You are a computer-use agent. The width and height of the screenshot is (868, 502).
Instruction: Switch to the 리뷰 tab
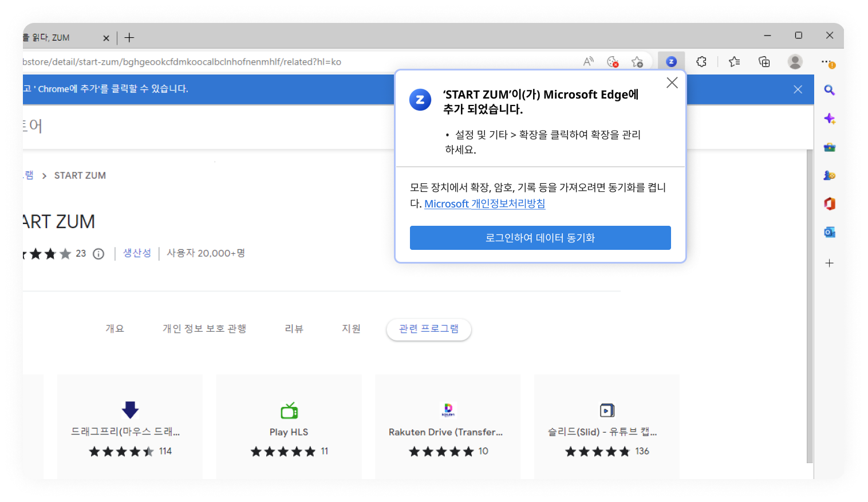(294, 328)
